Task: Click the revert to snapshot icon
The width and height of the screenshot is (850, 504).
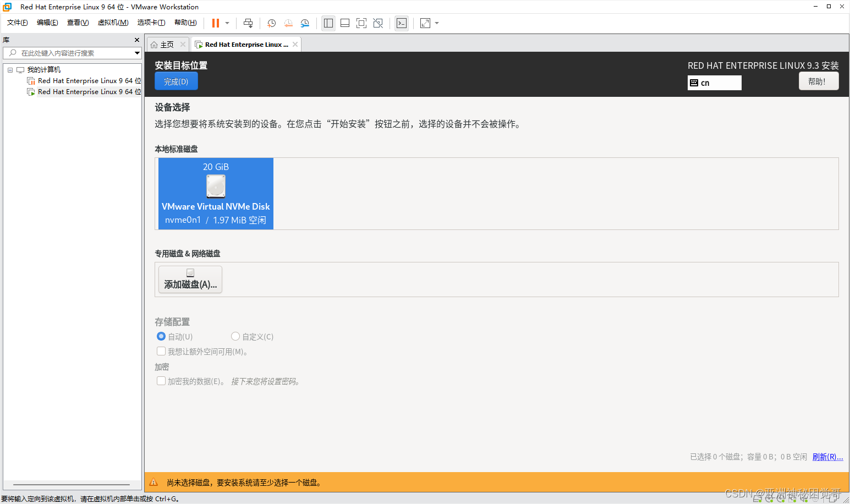Action: pyautogui.click(x=288, y=23)
